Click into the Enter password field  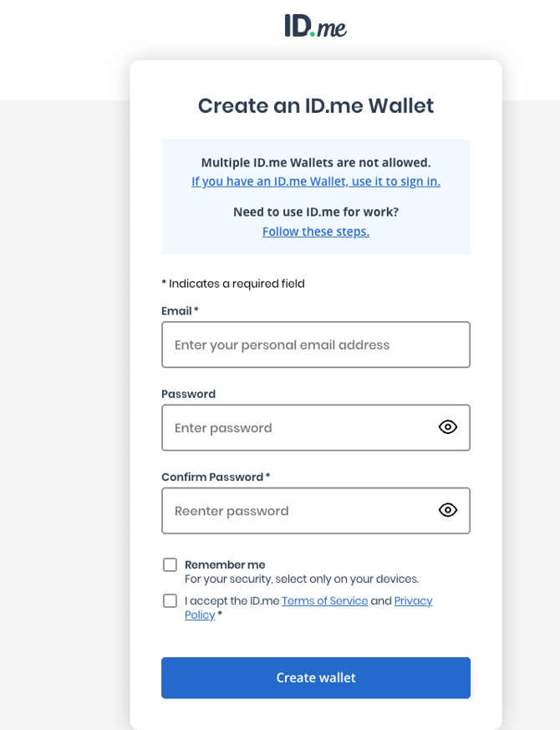(297, 427)
